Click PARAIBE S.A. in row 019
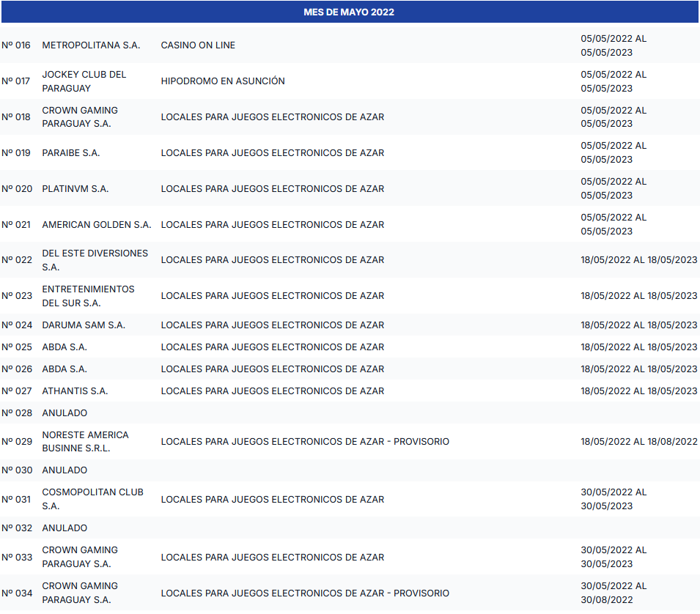The height and width of the screenshot is (614, 700). (x=71, y=153)
